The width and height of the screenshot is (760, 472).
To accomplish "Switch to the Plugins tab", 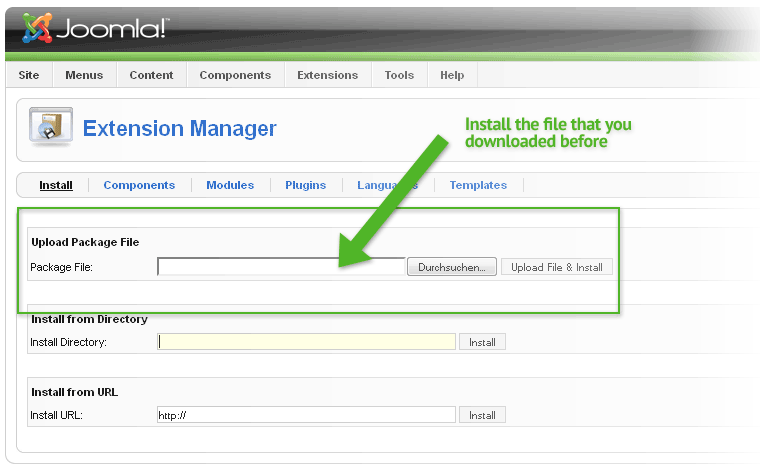I will (x=305, y=185).
